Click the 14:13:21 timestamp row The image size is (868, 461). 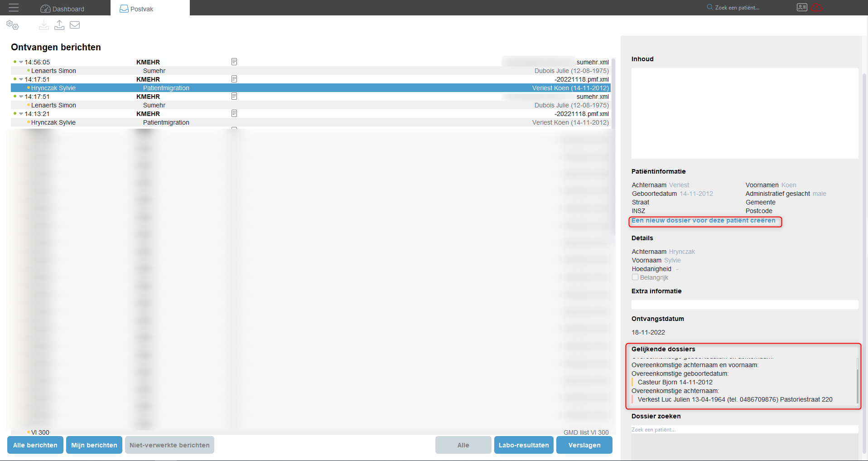click(311, 114)
